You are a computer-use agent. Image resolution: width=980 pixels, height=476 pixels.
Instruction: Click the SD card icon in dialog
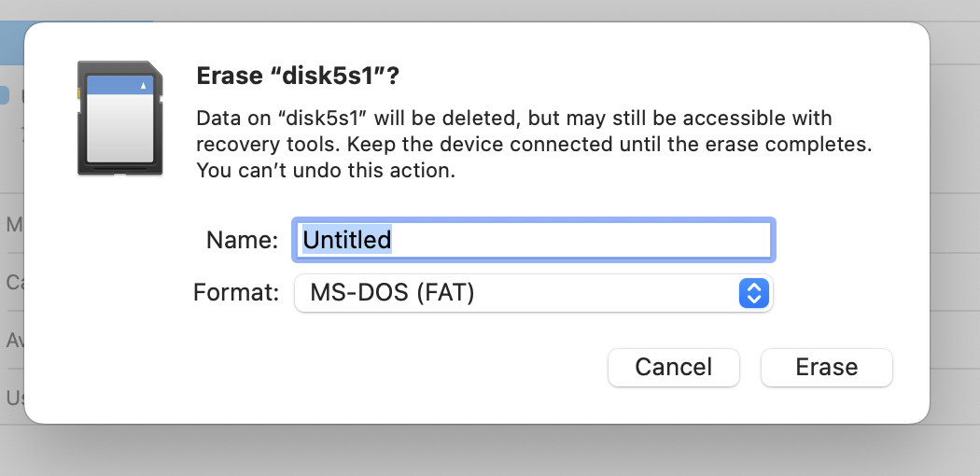(120, 118)
